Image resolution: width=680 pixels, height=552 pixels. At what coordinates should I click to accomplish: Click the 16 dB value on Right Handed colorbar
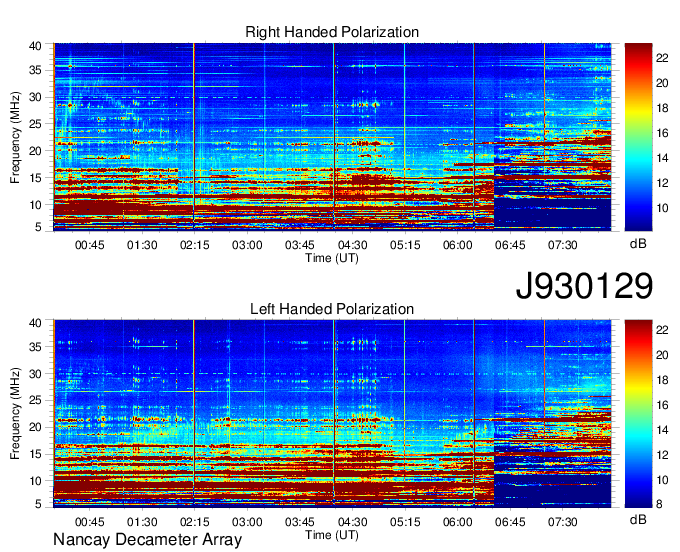click(662, 133)
